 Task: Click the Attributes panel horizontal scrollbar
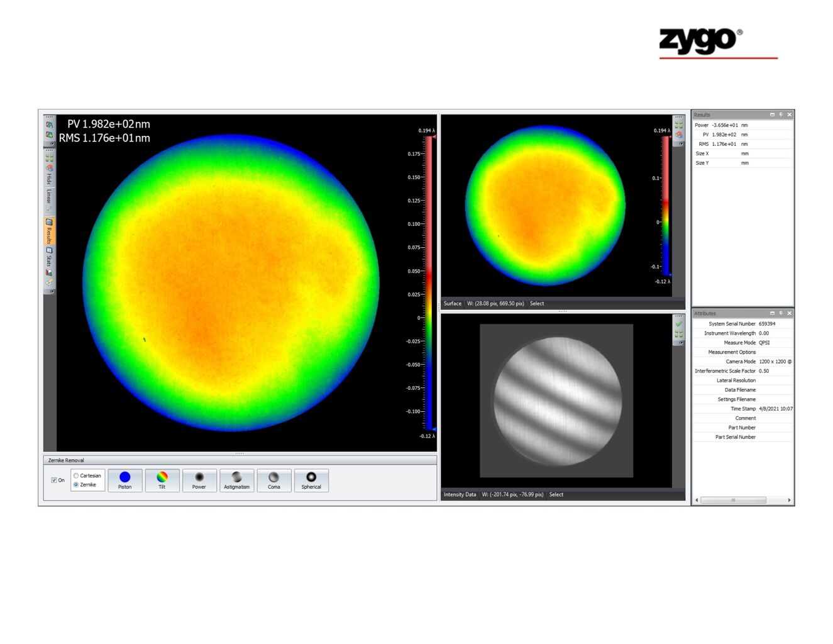tap(733, 501)
